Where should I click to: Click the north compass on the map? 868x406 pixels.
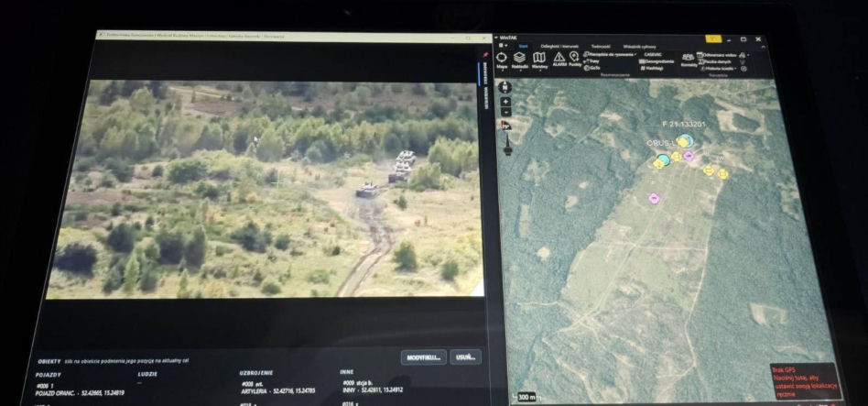pos(505,87)
